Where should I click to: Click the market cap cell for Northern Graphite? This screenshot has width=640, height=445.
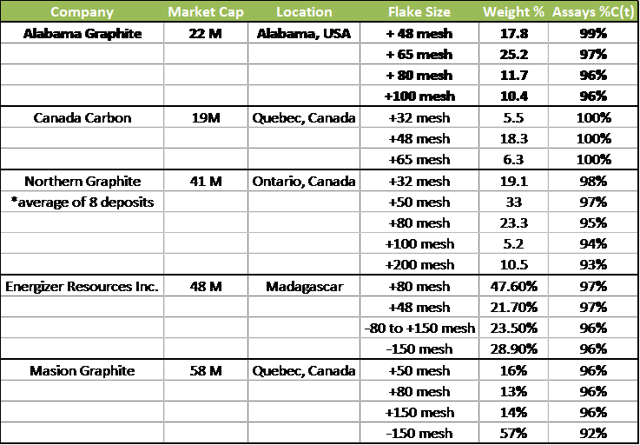point(205,181)
